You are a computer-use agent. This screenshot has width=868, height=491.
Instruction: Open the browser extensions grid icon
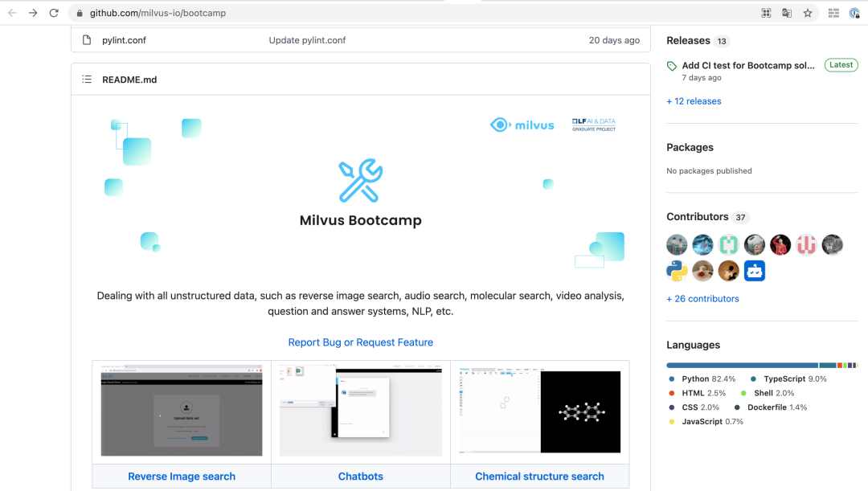tap(833, 13)
